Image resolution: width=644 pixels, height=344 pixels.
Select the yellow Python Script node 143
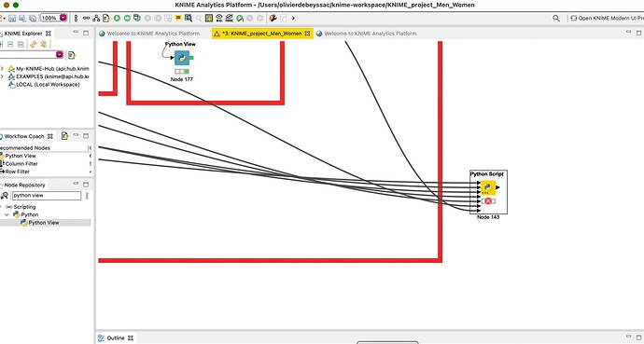[488, 187]
